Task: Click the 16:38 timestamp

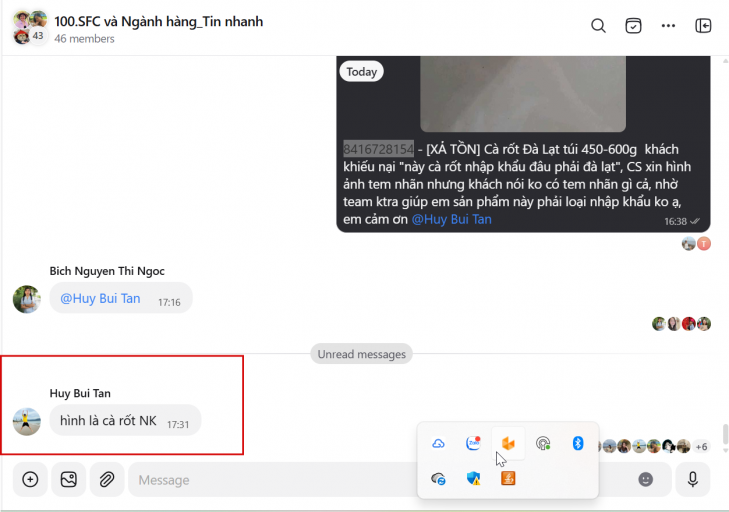Action: point(676,221)
